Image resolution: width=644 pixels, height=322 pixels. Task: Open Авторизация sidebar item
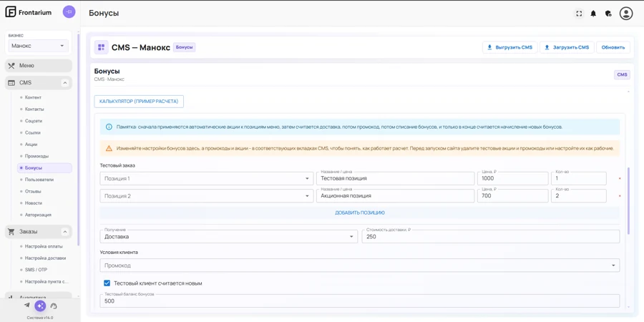point(38,215)
